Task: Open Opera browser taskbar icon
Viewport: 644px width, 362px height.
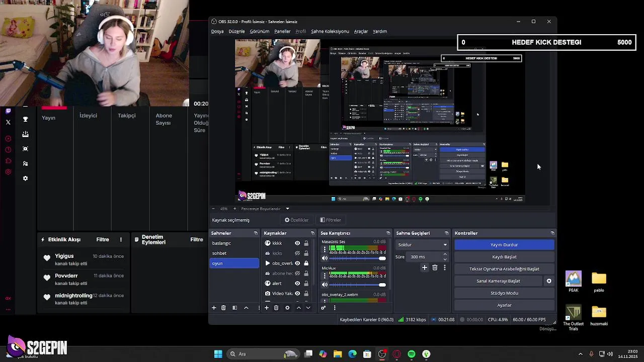Action: pyautogui.click(x=397, y=354)
